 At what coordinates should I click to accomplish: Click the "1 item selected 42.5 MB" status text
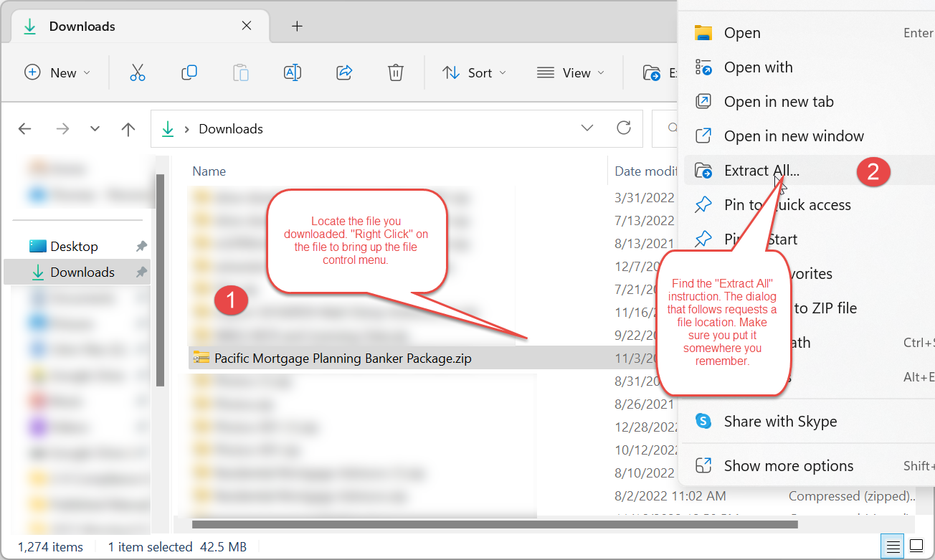coord(177,547)
